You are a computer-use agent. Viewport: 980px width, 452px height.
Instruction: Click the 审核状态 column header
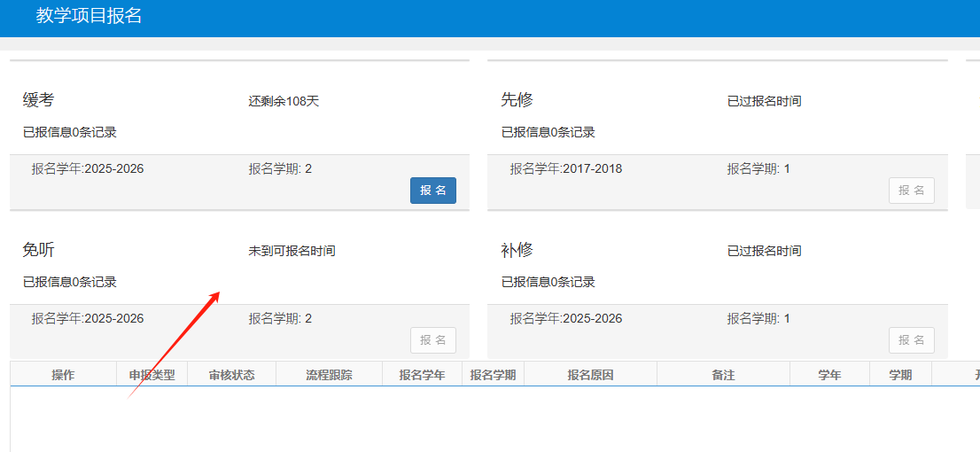click(x=231, y=375)
